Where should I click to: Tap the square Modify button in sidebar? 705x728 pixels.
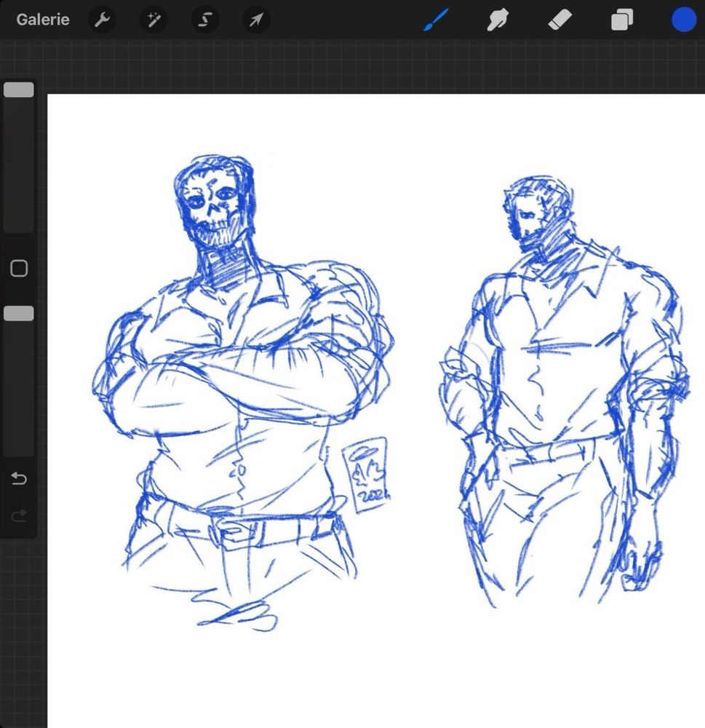[19, 269]
